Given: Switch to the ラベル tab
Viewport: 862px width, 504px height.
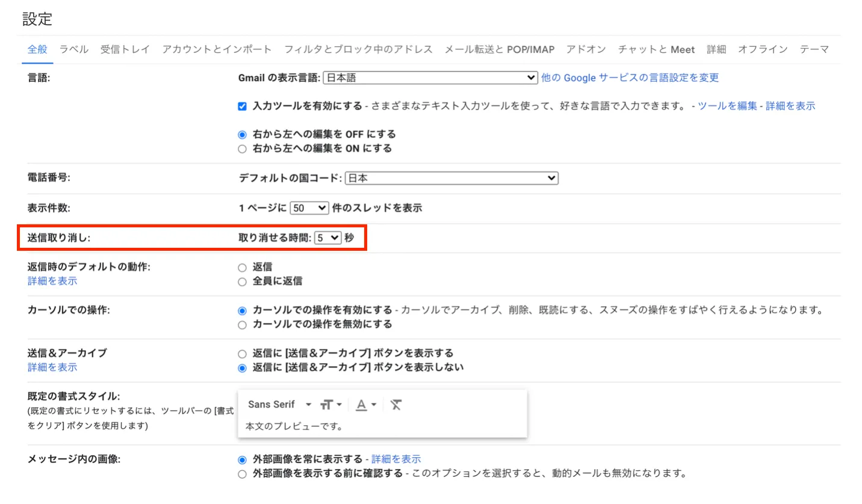Looking at the screenshot, I should tap(73, 49).
